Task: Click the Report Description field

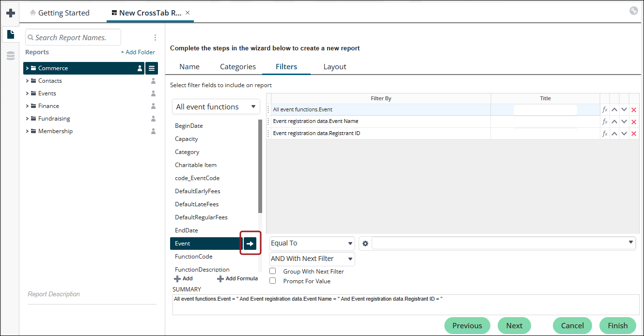Action: 92,294
